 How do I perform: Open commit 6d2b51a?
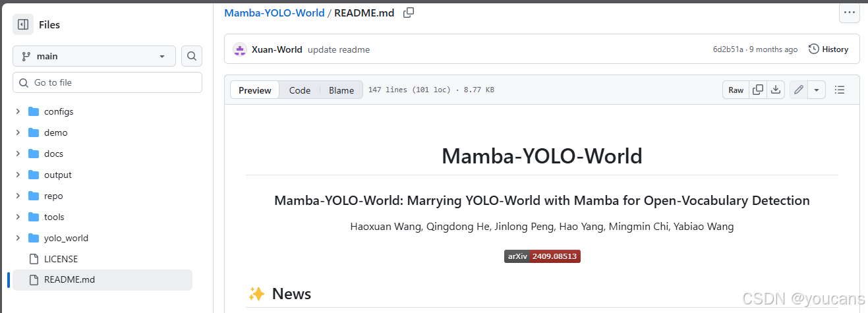(728, 49)
